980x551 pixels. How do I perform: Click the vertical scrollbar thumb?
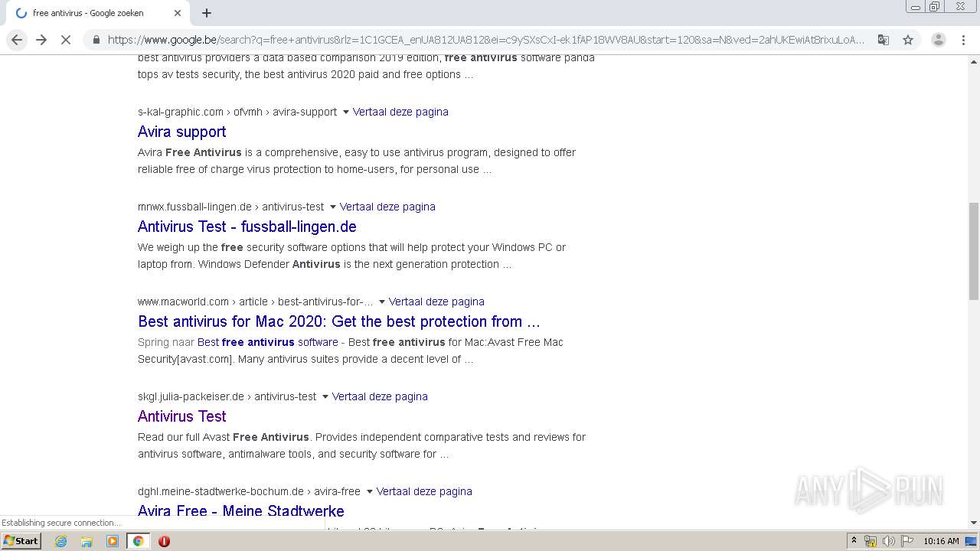coord(973,251)
